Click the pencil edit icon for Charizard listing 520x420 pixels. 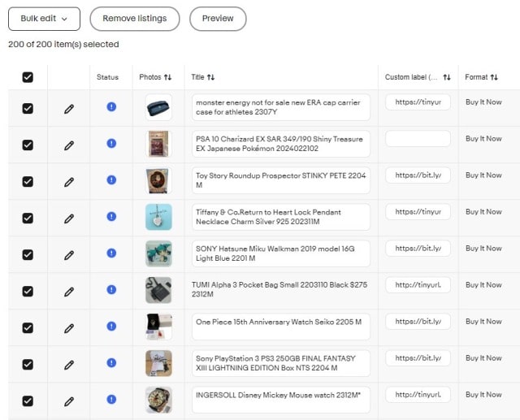pyautogui.click(x=69, y=145)
